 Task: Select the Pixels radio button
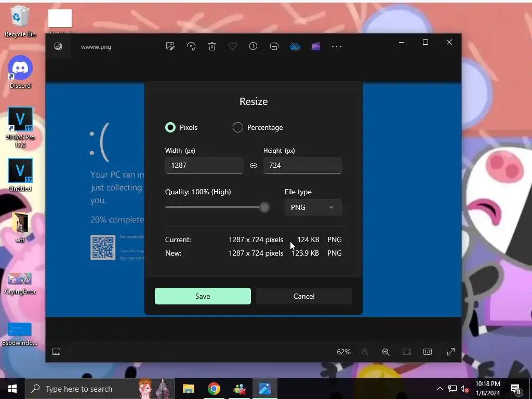click(x=170, y=127)
